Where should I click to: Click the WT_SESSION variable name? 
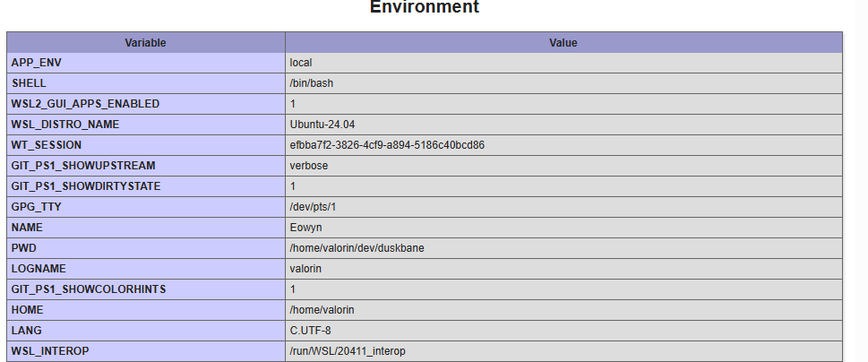pos(46,145)
